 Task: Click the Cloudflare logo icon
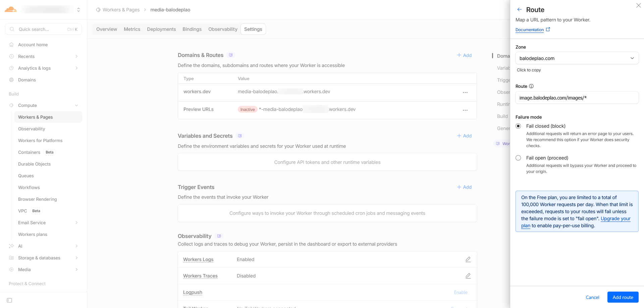[x=11, y=9]
